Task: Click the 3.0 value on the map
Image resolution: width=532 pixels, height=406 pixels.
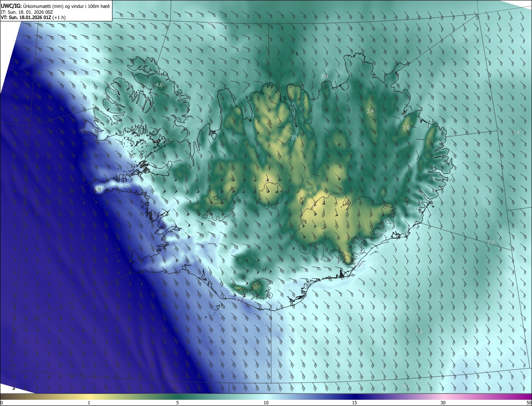Action: pyautogui.click(x=406, y=128)
